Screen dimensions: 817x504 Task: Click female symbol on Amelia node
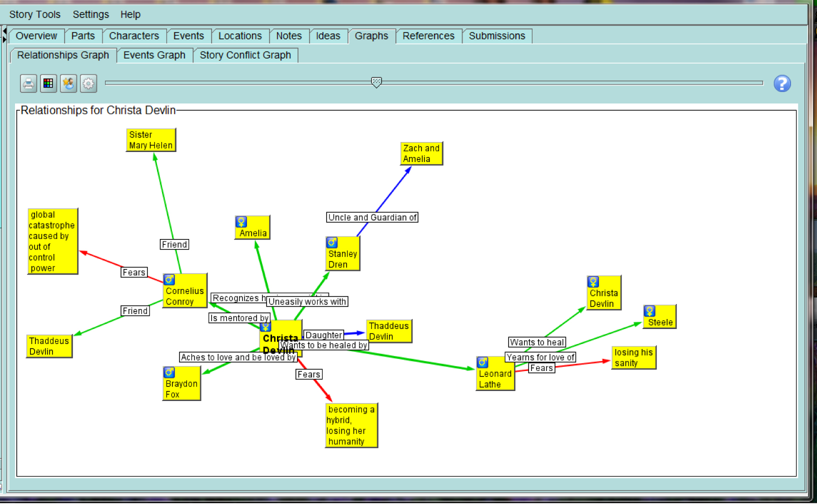tap(241, 221)
